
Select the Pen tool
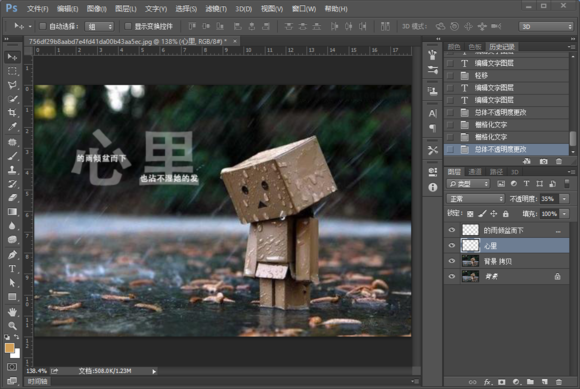click(12, 255)
